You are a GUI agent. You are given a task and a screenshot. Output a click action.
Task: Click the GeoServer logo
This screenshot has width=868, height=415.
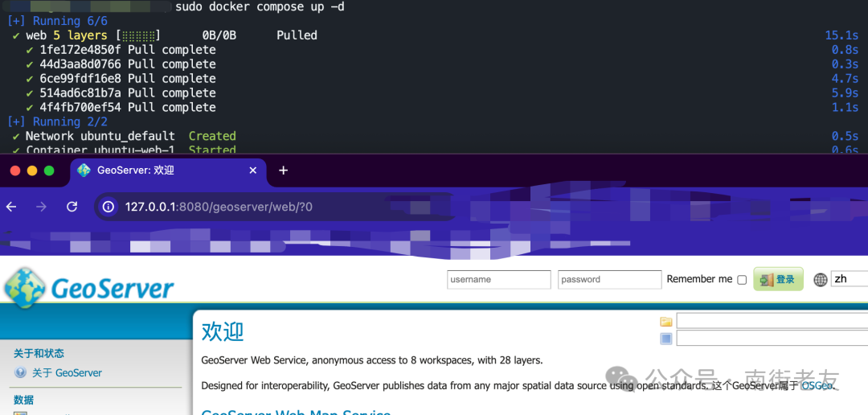point(88,288)
